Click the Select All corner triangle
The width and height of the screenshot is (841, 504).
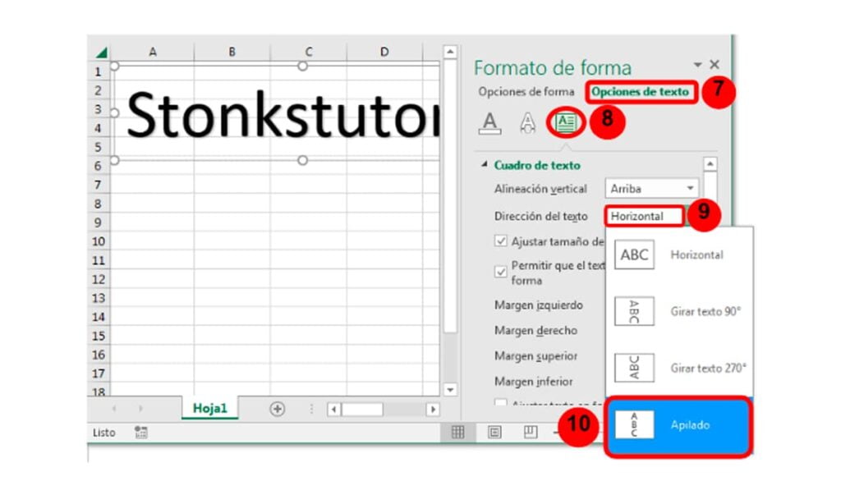101,52
